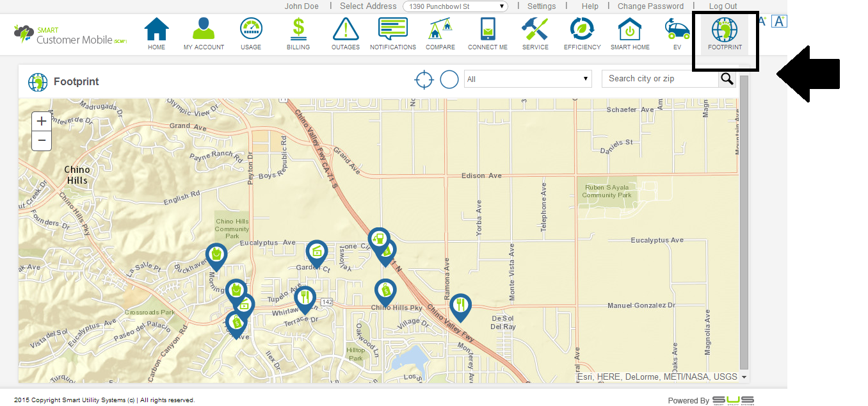Viewport: 868px width, 406px height.
Task: Open the EV electric vehicle section
Action: tap(677, 34)
